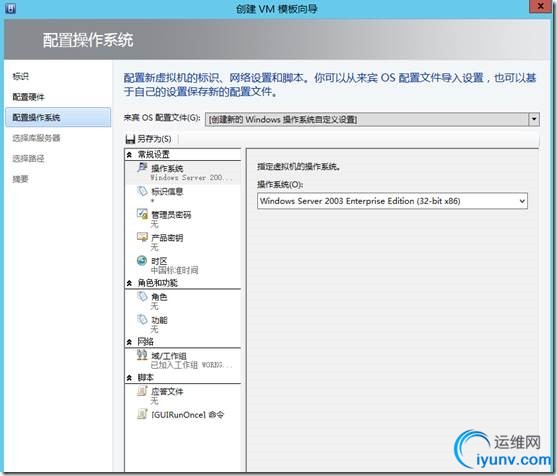Image resolution: width=557 pixels, height=476 pixels.
Task: Collapse the 常规设置 section
Action: pos(129,155)
